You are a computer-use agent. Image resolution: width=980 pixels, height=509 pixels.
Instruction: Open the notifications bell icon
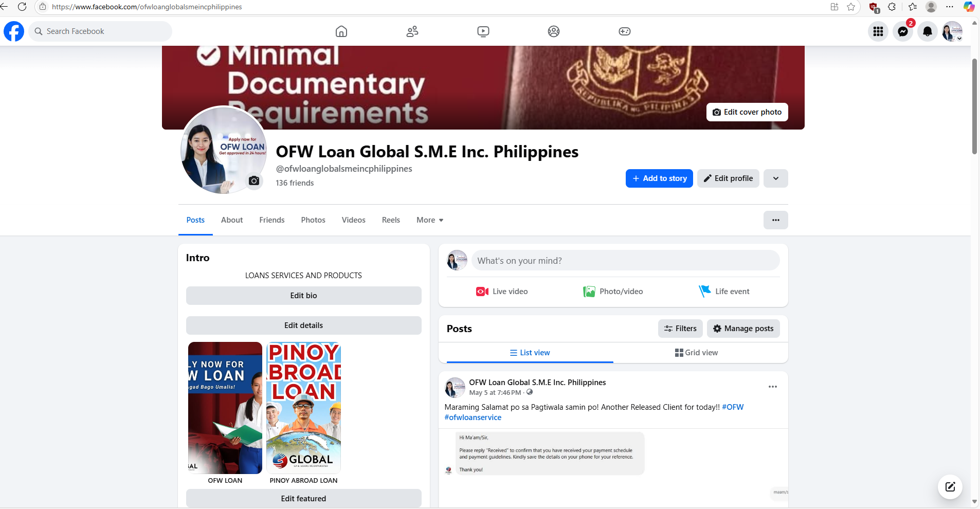click(x=928, y=31)
